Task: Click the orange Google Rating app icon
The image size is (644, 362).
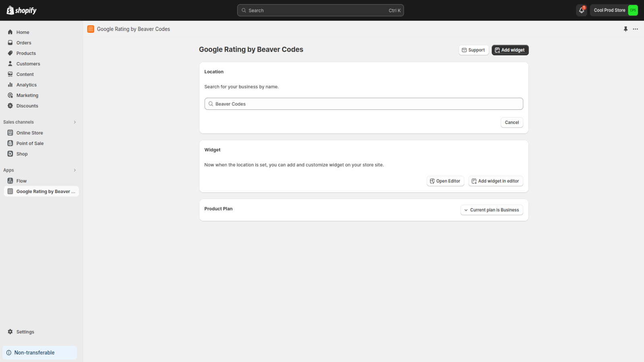Action: click(91, 29)
